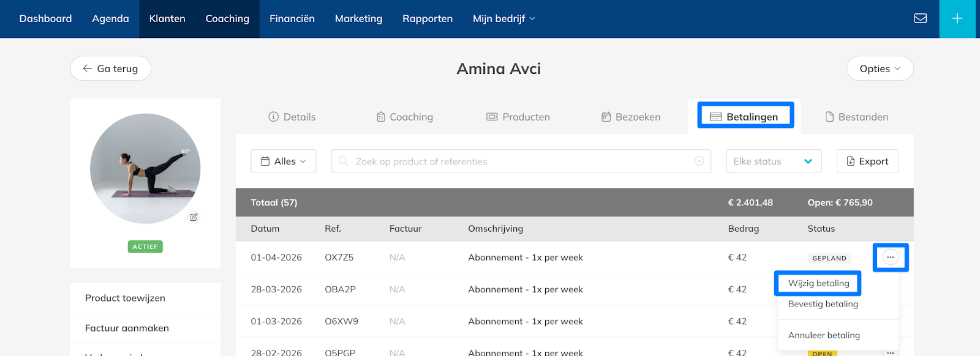Open the Details tab

point(292,117)
